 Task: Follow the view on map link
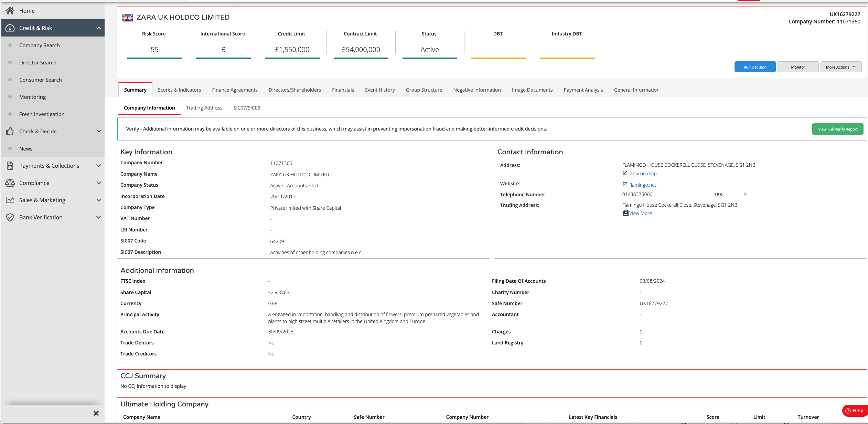point(643,174)
